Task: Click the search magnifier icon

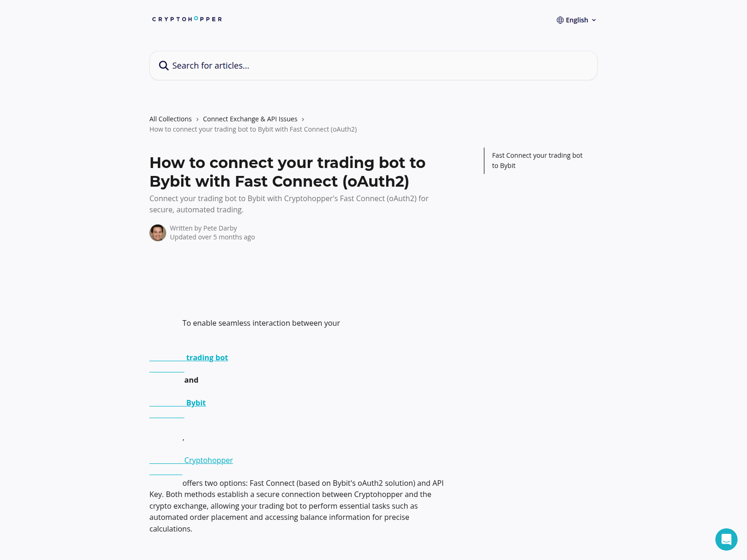Action: tap(163, 66)
